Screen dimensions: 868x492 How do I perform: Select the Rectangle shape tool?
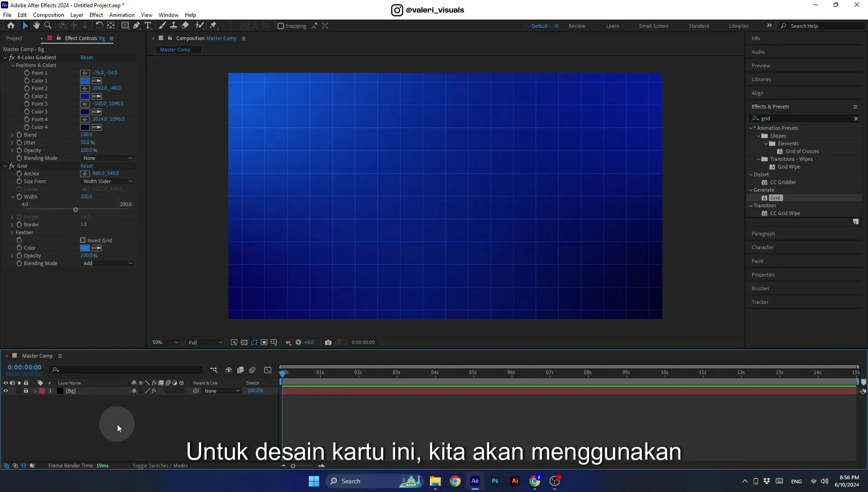pyautogui.click(x=125, y=26)
